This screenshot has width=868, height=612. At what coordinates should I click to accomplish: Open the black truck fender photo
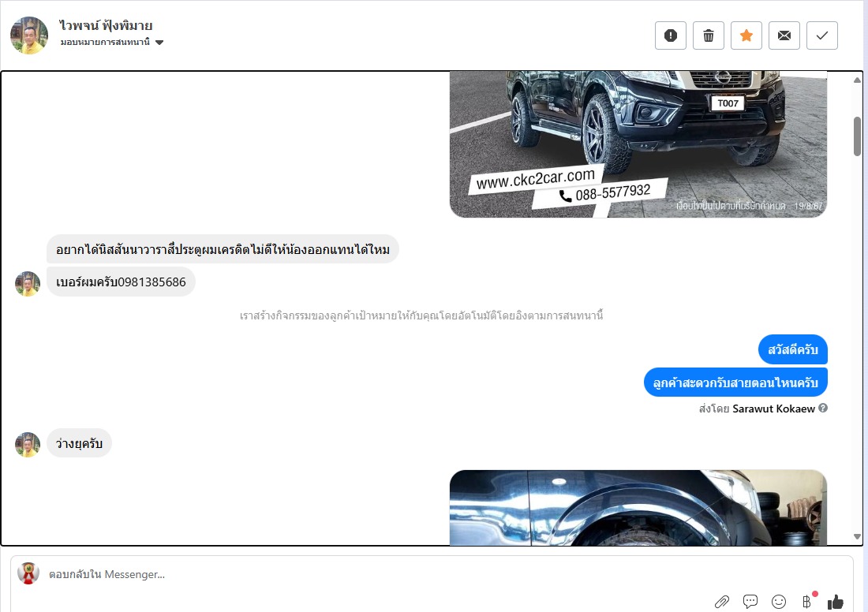coord(638,507)
